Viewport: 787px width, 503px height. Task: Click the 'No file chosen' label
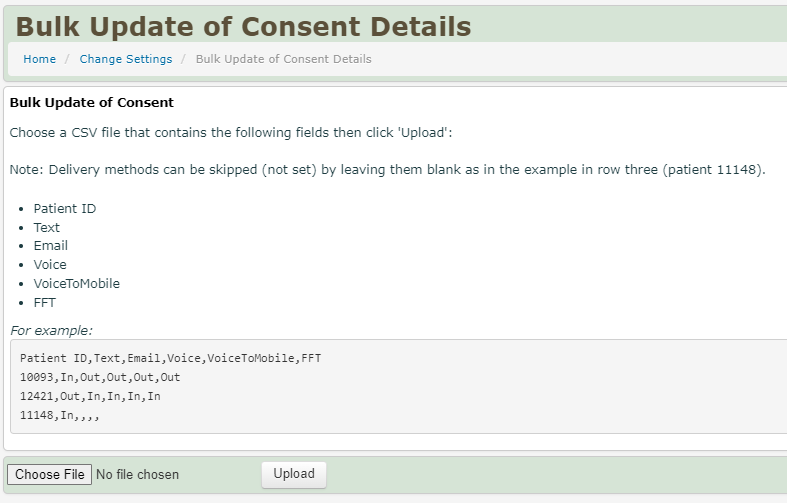(x=137, y=475)
